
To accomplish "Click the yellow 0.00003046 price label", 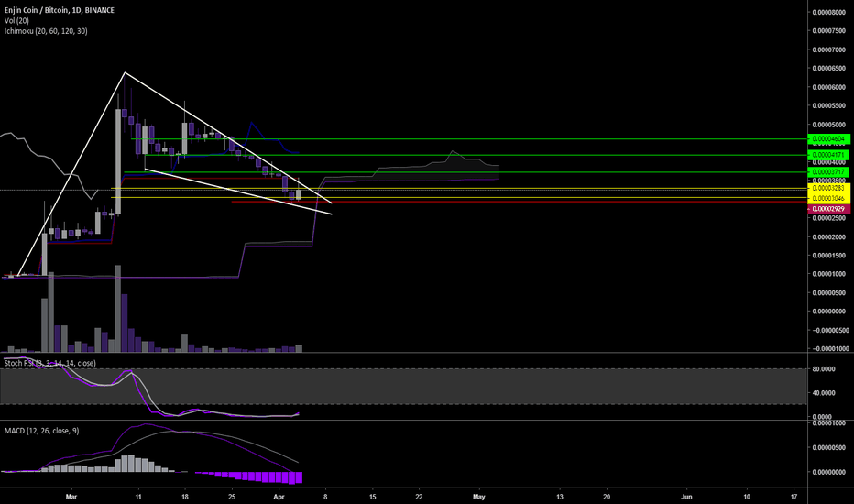I will (x=828, y=198).
